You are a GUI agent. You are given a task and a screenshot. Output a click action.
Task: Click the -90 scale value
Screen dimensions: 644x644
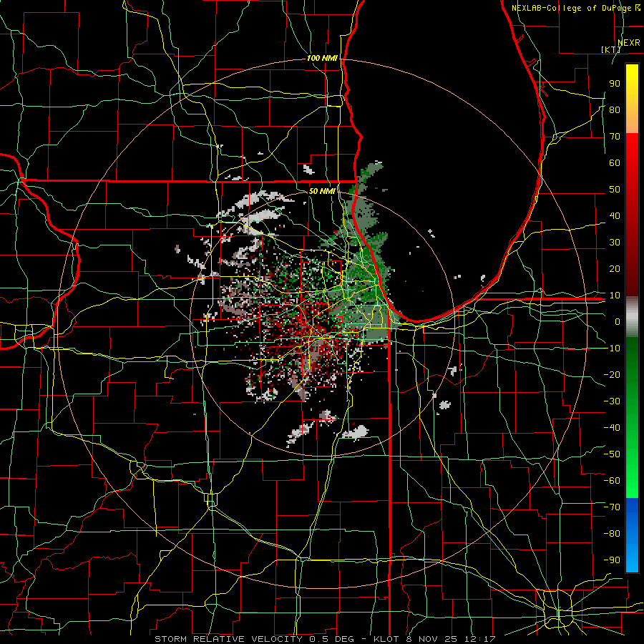tap(612, 560)
